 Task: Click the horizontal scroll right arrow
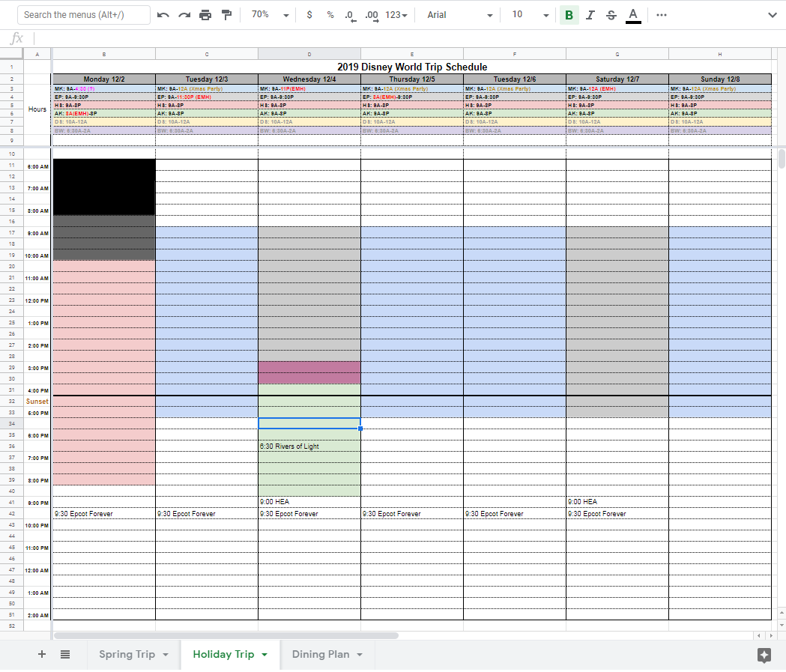pos(771,635)
